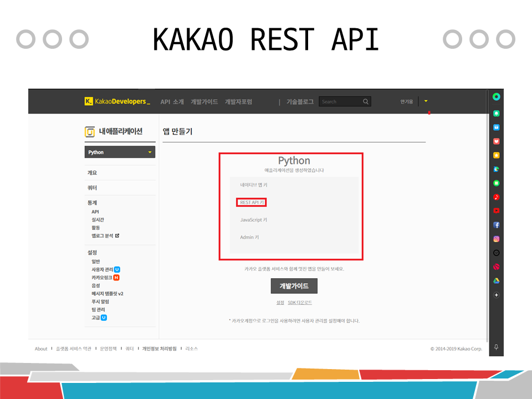Click the 설정 link below the button
Screen dimensions: 532x399
pos(280,303)
